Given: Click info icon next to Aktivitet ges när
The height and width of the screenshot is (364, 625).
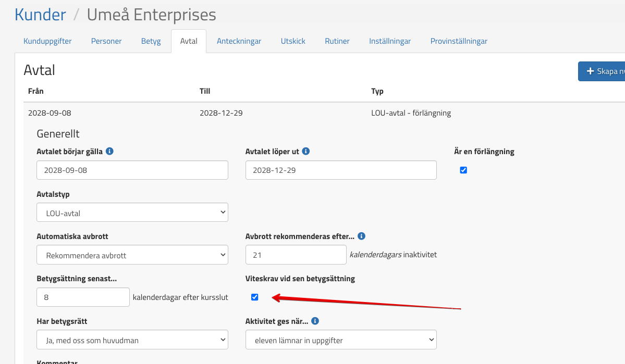Looking at the screenshot, I should click(315, 321).
